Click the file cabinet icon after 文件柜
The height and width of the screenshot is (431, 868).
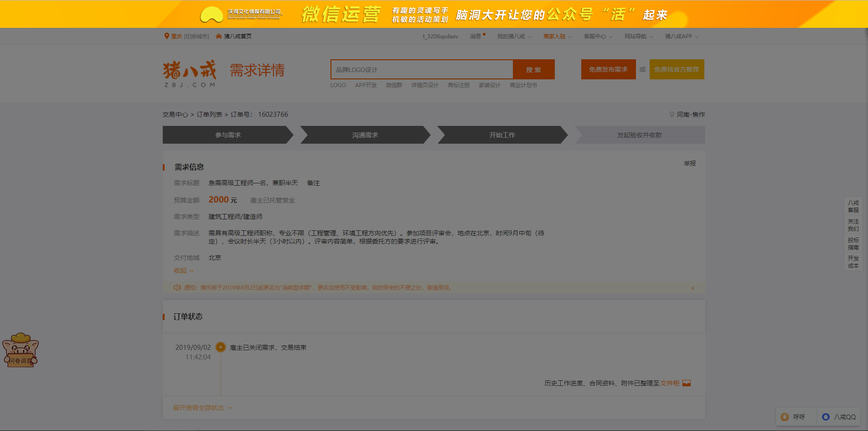coord(687,383)
